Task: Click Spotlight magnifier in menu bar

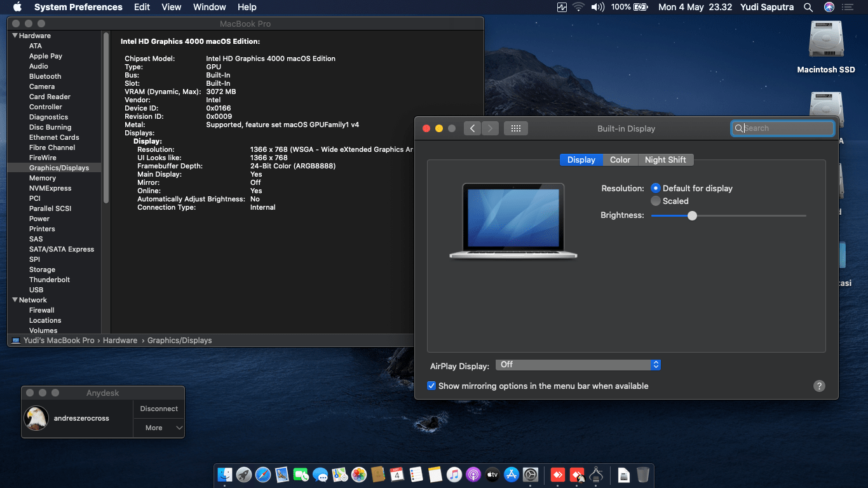Action: click(x=808, y=7)
